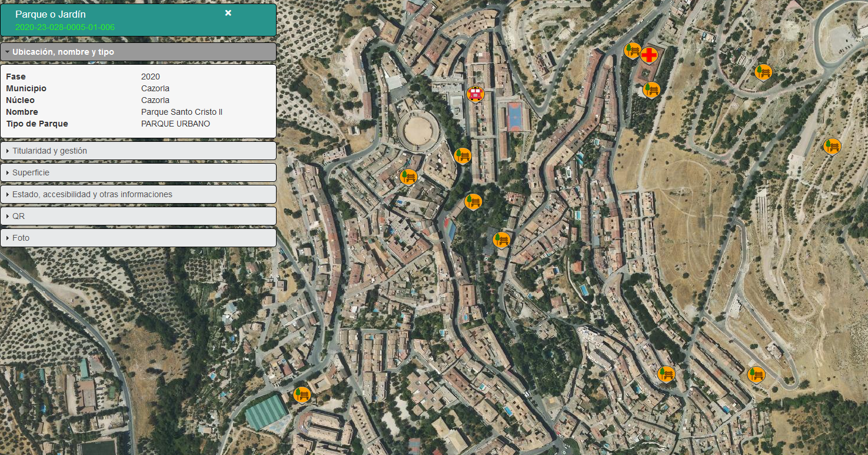Screen dimensions: 868x455
Task: Open park marker touching the red cross marker's left side
Action: (633, 51)
